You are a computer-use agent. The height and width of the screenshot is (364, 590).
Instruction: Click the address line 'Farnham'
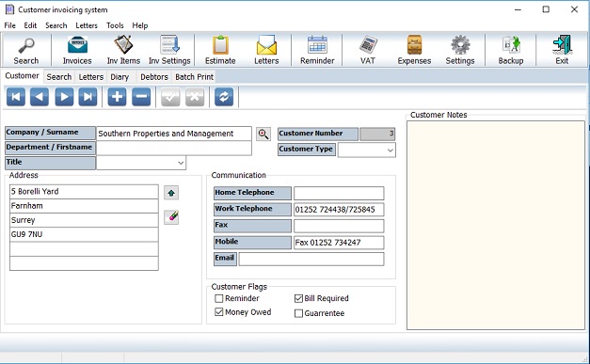[84, 206]
